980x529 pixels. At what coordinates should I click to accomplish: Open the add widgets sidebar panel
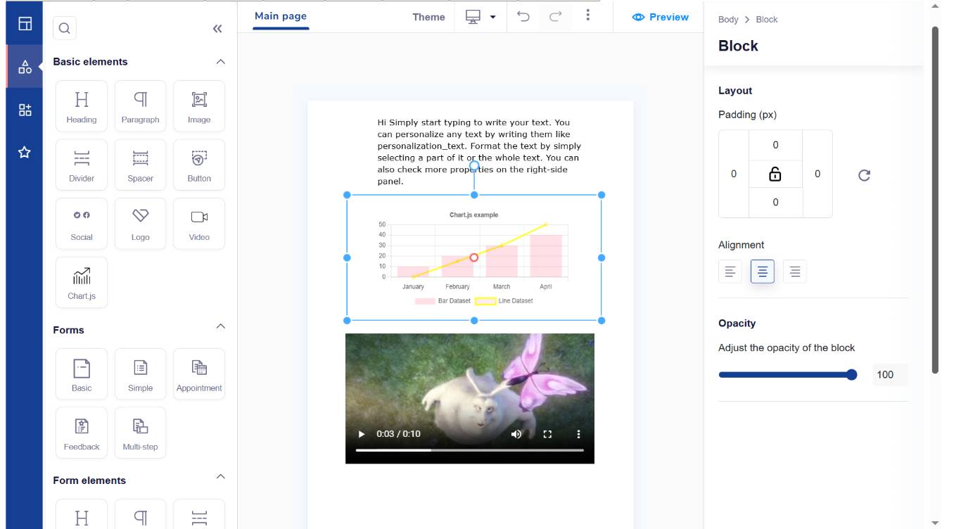point(25,110)
